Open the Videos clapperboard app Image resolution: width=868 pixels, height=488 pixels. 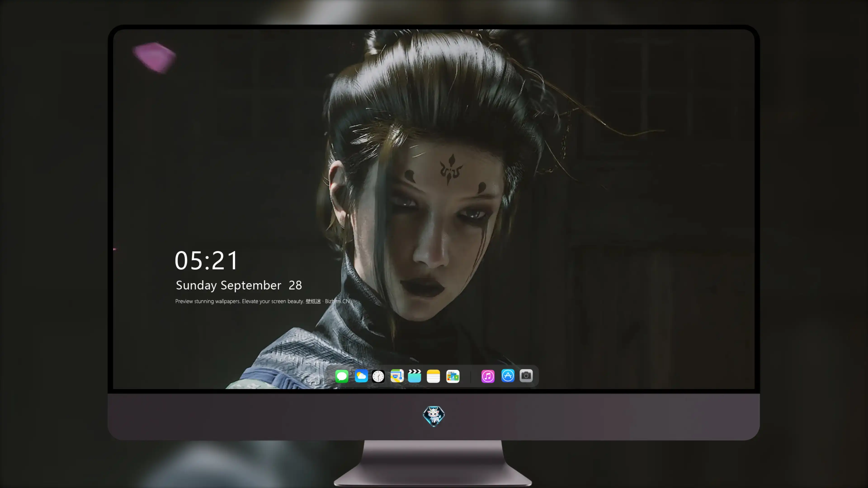[x=415, y=376]
